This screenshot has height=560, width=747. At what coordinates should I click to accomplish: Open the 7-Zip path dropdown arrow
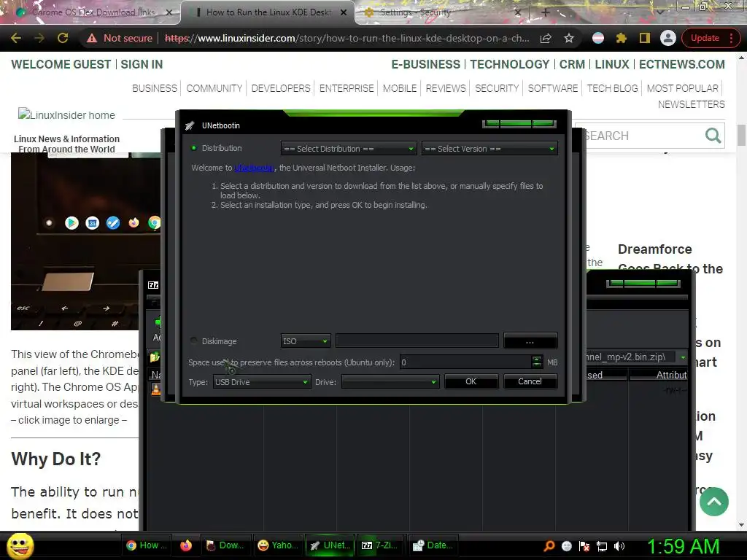point(683,357)
